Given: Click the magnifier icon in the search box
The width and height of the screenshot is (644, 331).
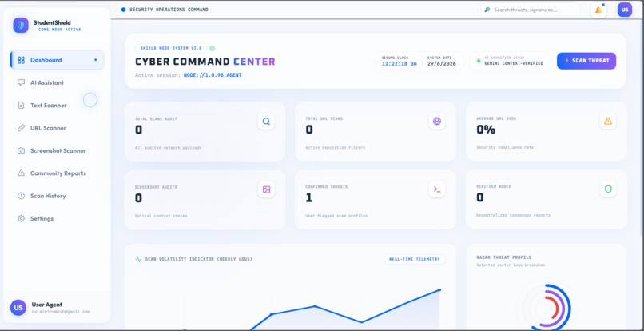Looking at the screenshot, I should 487,10.
